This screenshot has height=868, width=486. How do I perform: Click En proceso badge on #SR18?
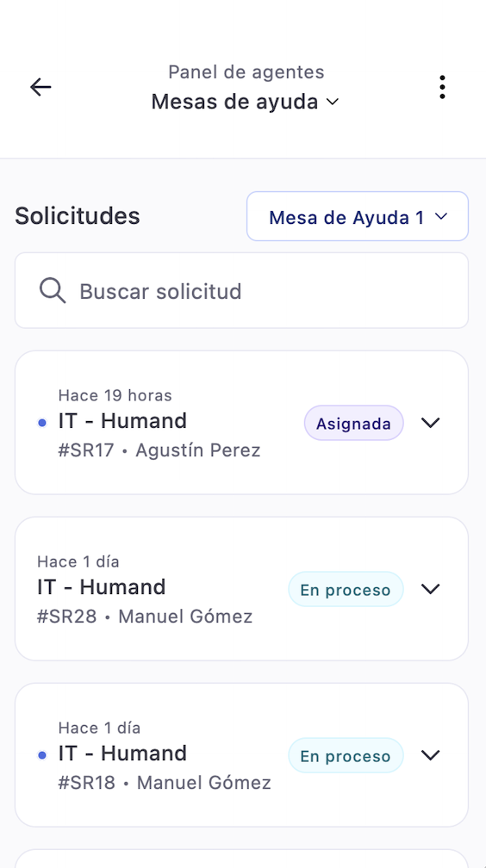(346, 755)
